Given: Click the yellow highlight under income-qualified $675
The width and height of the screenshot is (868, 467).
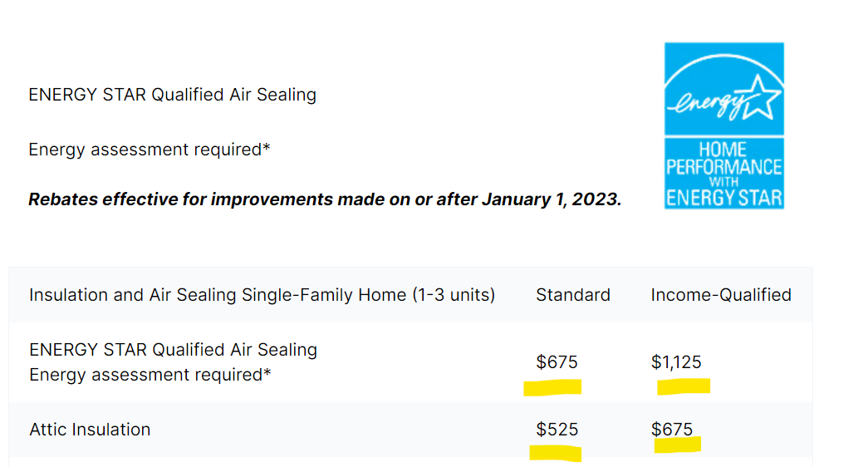Looking at the screenshot, I should point(678,445).
